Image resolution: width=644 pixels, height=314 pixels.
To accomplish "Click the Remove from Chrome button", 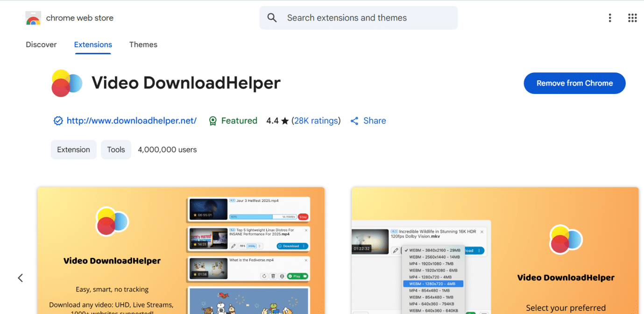I will point(574,83).
